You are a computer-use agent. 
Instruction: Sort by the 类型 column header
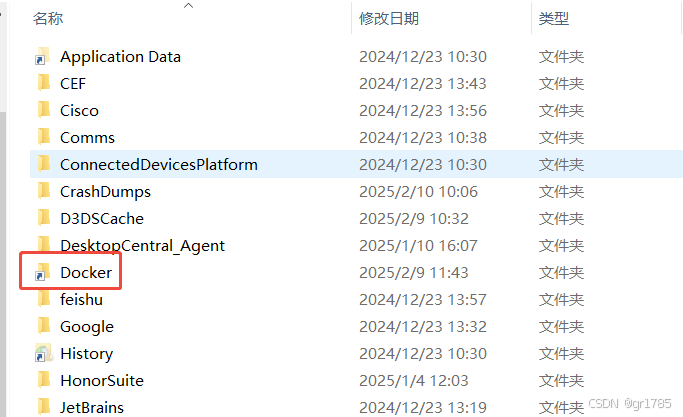coord(554,19)
